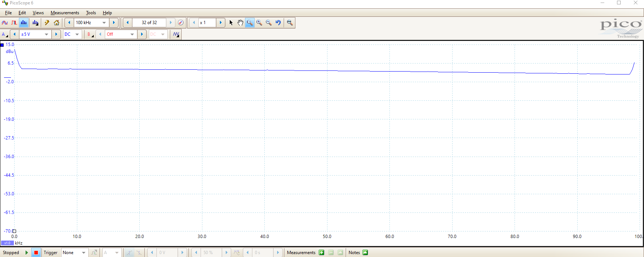Click the Trigger label text
The height and width of the screenshot is (257, 644).
click(51, 253)
